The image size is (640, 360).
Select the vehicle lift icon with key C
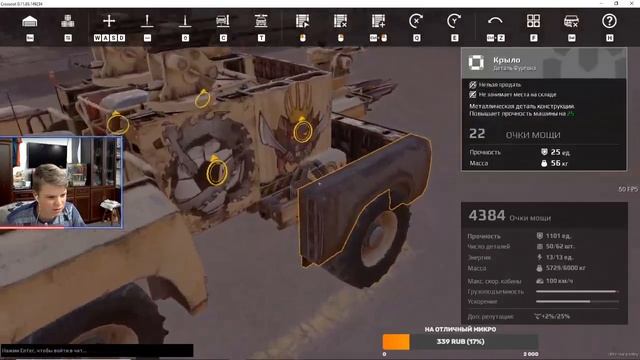tap(223, 21)
